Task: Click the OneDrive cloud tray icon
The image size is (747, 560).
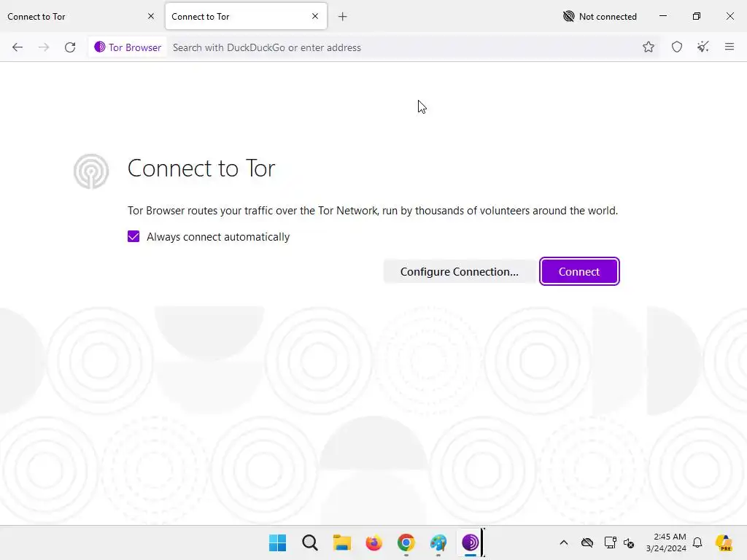Action: (x=587, y=542)
